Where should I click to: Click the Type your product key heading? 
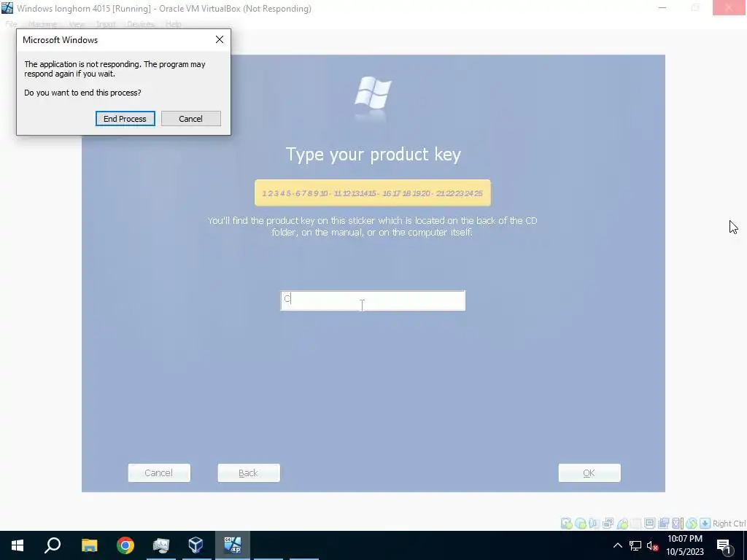tap(373, 155)
